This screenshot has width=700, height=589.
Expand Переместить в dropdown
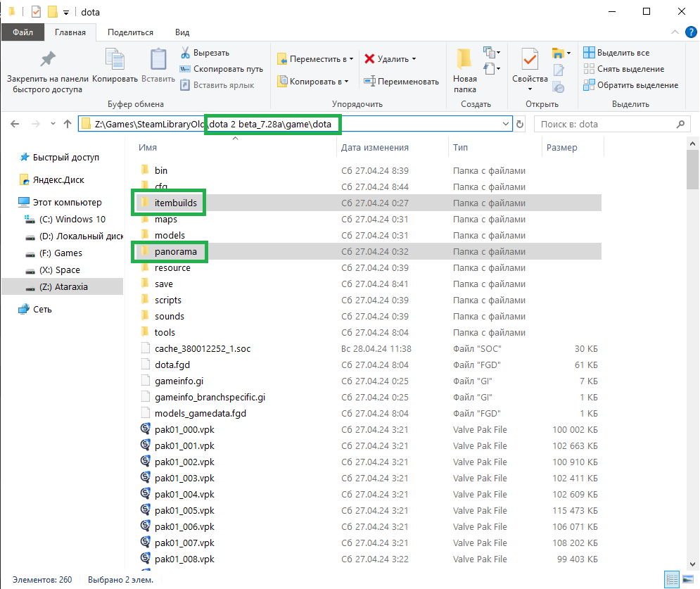pyautogui.click(x=352, y=59)
